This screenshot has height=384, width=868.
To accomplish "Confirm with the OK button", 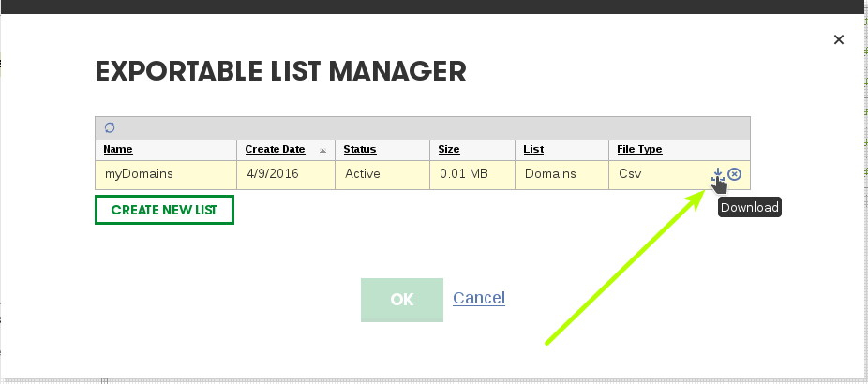I will point(402,300).
